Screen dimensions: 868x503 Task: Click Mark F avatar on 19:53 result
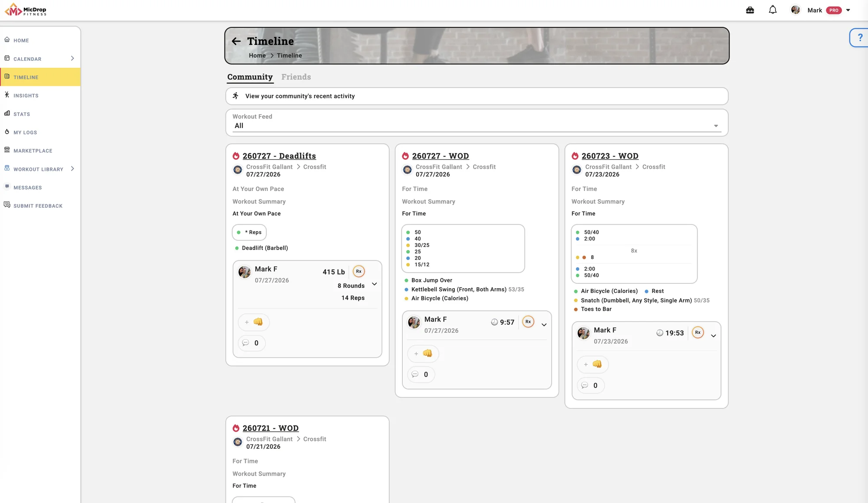pos(583,333)
